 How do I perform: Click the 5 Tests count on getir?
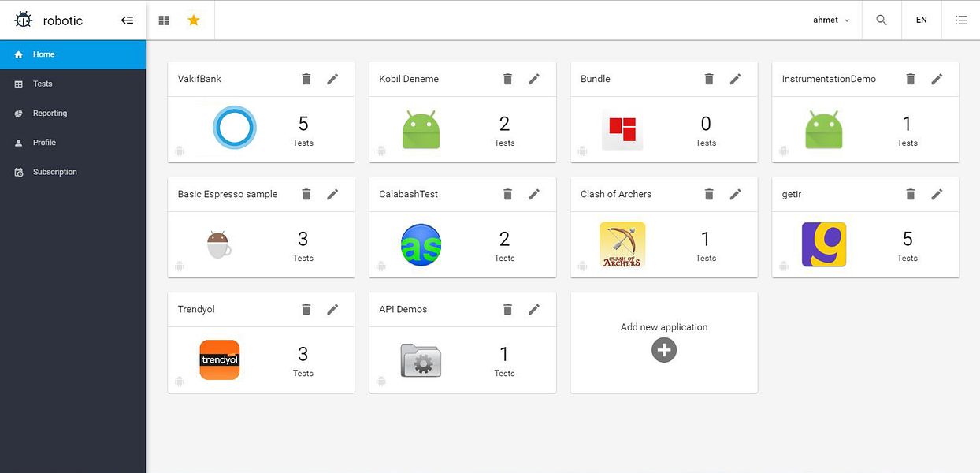pyautogui.click(x=908, y=246)
